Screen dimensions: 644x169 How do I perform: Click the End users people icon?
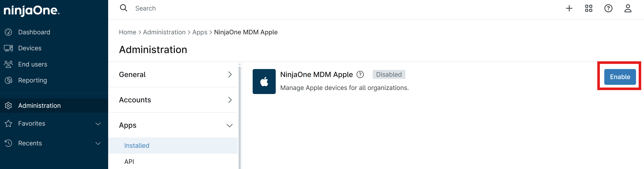point(8,64)
